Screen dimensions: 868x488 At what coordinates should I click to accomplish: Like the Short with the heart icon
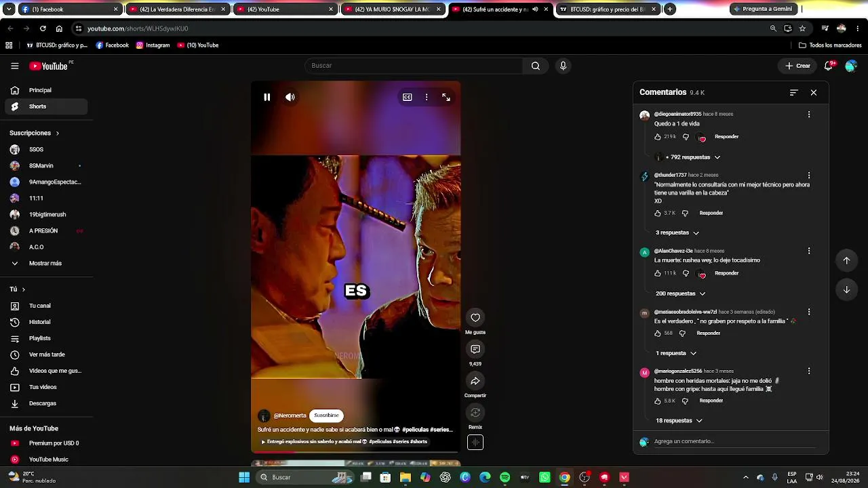(x=475, y=318)
